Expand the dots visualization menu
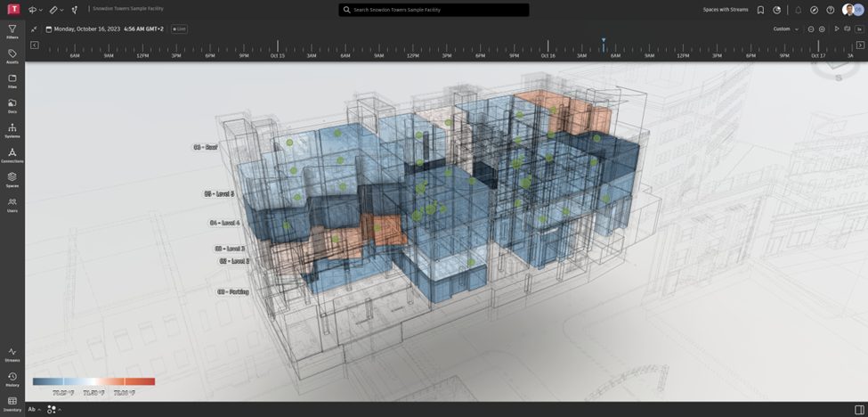868x417 pixels. [x=53, y=409]
